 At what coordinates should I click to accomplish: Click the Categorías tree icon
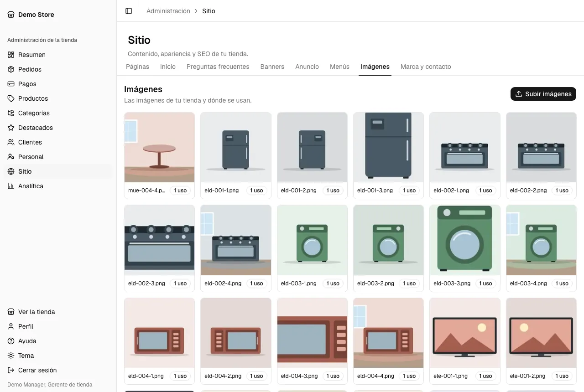click(11, 113)
